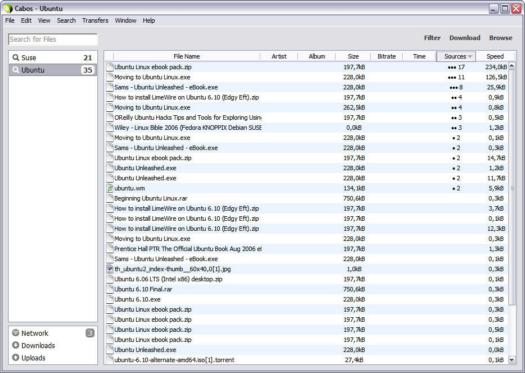
Task: Click the Cabos app icon in title bar
Action: coord(8,8)
